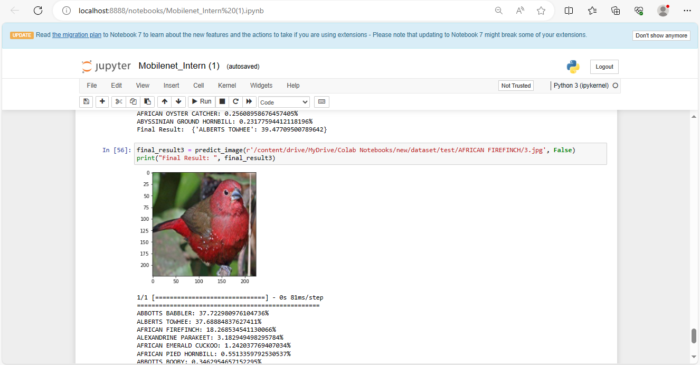Image resolution: width=700 pixels, height=365 pixels.
Task: Copy selected cells using toolbar icon
Action: tap(133, 102)
